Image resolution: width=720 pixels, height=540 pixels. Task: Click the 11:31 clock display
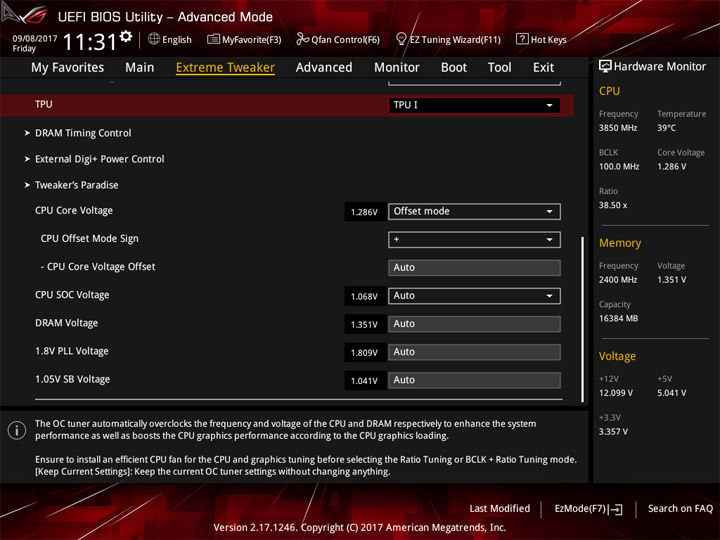tap(90, 42)
